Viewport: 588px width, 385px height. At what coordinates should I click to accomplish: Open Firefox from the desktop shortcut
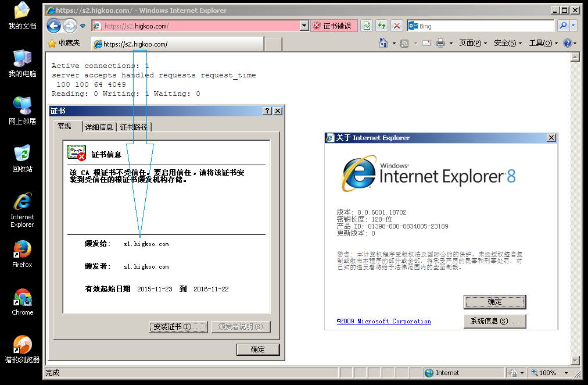(22, 254)
